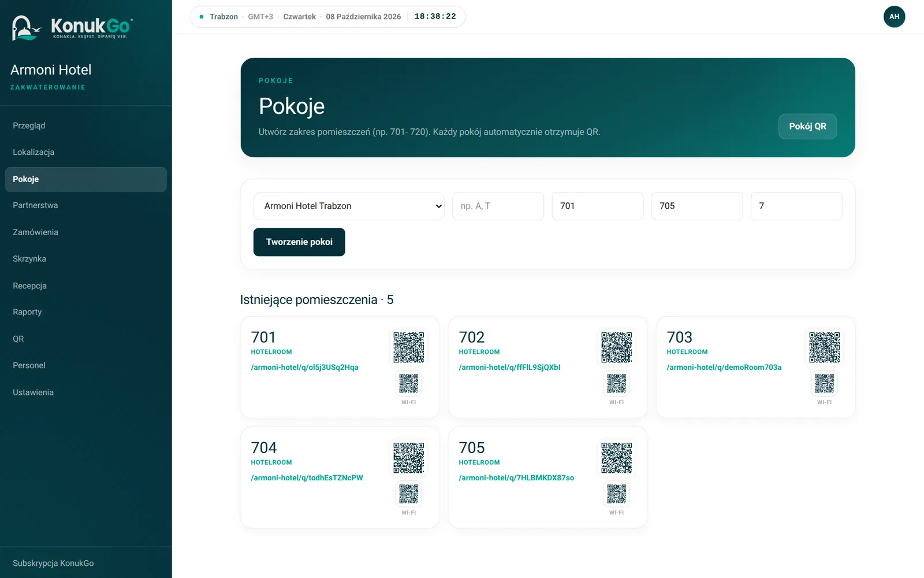Open link /armoni-hotel/q/todhEsTZNcPW
This screenshot has width=924, height=578.
pos(307,477)
